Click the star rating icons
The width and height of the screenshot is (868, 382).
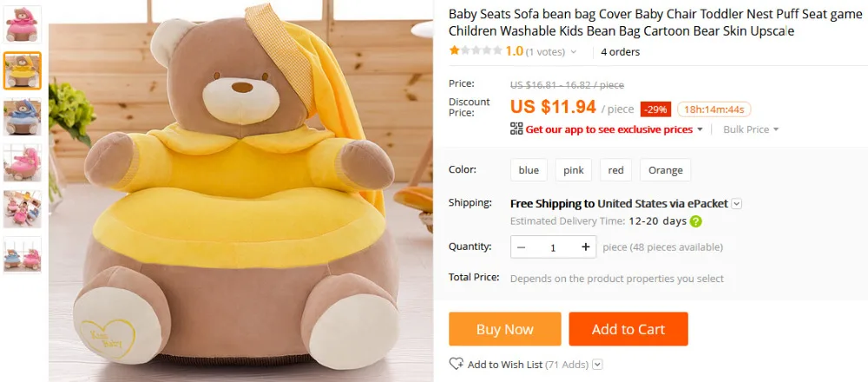pyautogui.click(x=475, y=51)
